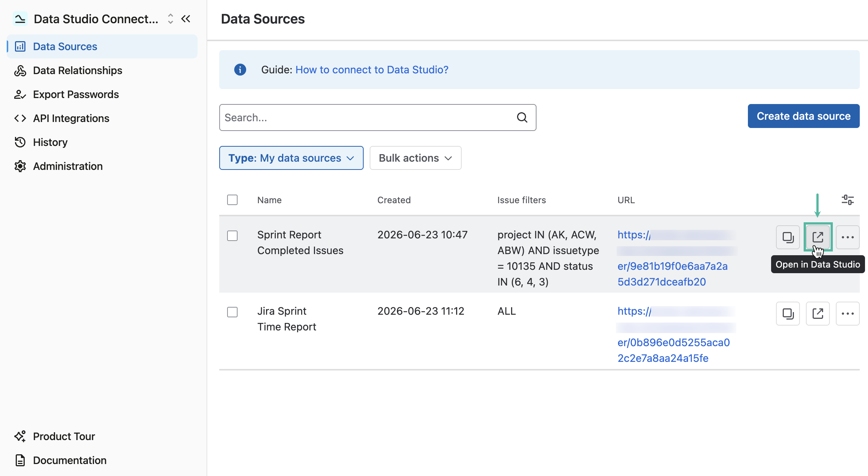The height and width of the screenshot is (476, 868).
Task: Open Documentation link
Action: click(70, 460)
